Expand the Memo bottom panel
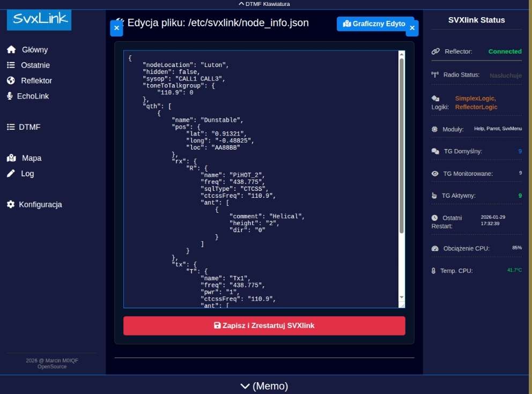Screen dimensions: 532x394 (x=264, y=386)
